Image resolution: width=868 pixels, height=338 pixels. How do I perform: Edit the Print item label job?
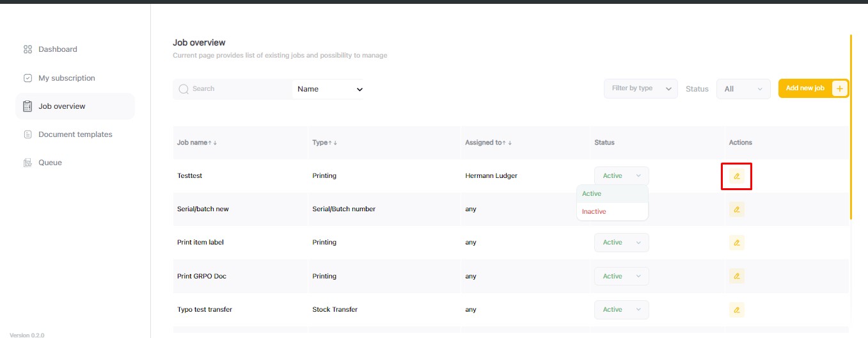click(x=736, y=243)
